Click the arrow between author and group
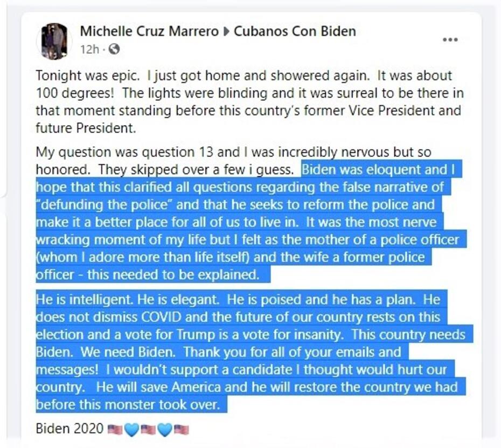This screenshot has height=448, width=501. [226, 32]
